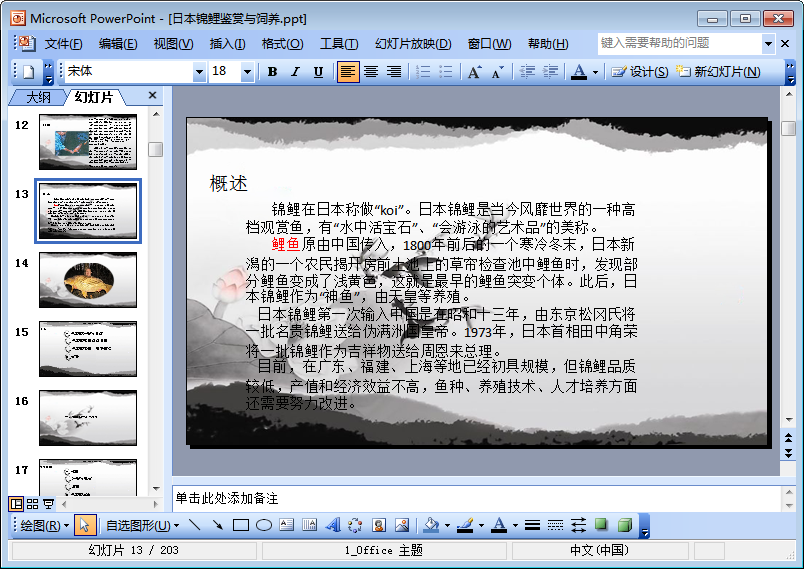The width and height of the screenshot is (804, 569).
Task: Switch to the 幻灯片 tab
Action: [x=93, y=97]
